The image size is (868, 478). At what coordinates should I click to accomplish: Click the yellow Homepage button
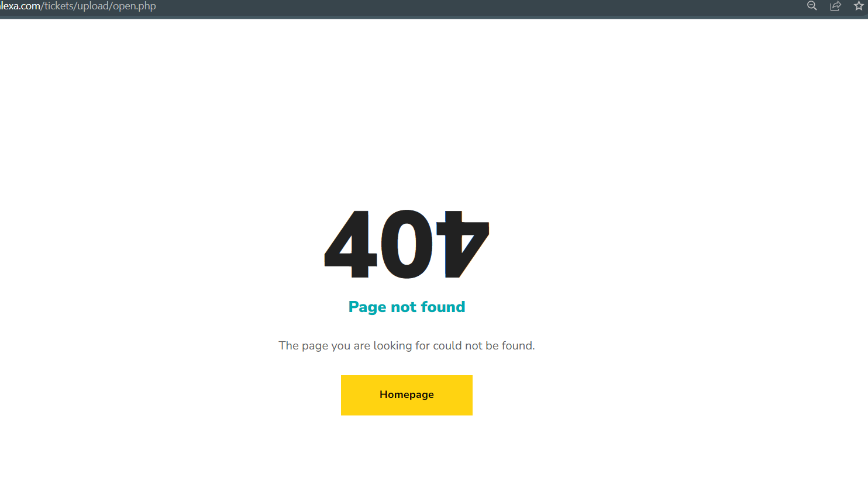[x=407, y=395]
